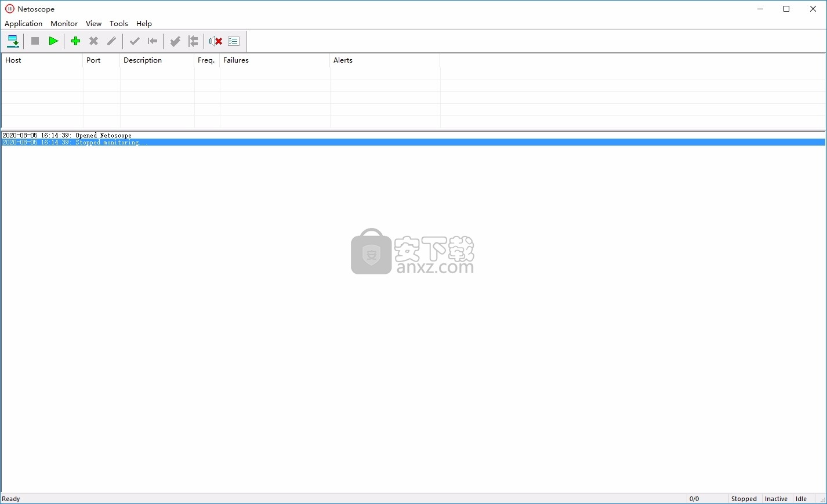827x504 pixels.
Task: Open the Tools menu
Action: [118, 24]
